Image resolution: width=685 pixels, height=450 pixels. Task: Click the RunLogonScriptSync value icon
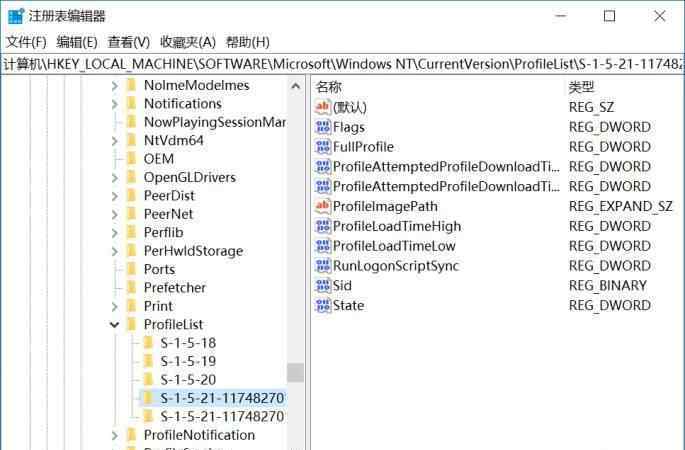[323, 266]
